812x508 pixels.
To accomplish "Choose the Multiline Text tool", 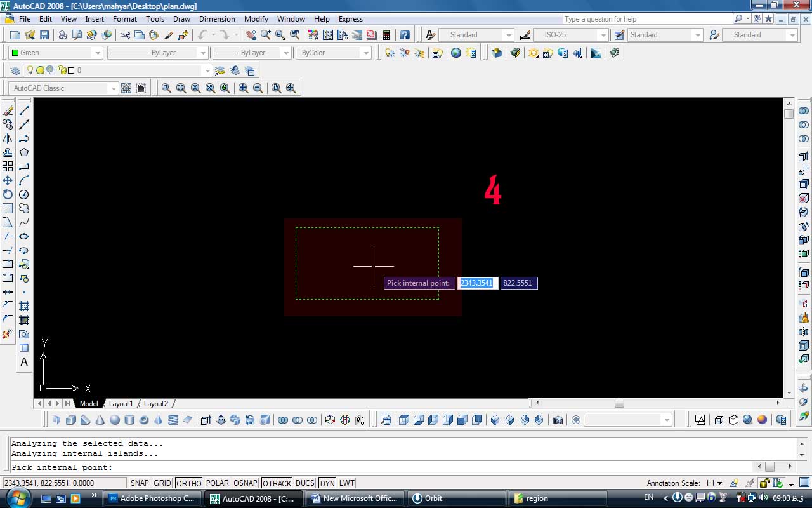I will pyautogui.click(x=24, y=363).
